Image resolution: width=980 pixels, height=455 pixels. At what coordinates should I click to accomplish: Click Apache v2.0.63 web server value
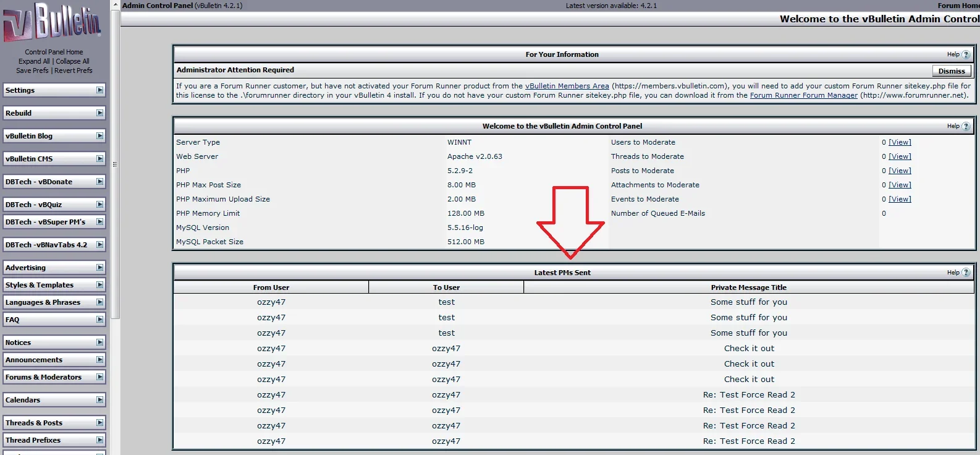[475, 156]
